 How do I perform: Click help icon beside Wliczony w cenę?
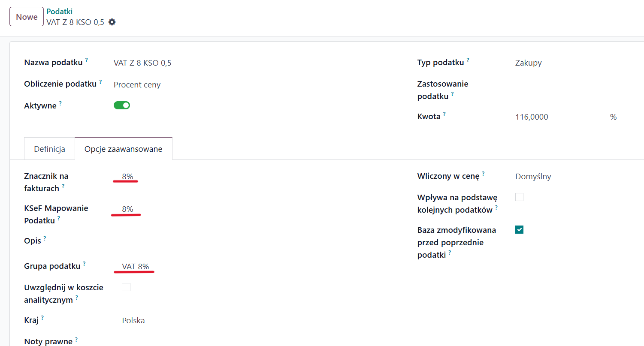(483, 174)
